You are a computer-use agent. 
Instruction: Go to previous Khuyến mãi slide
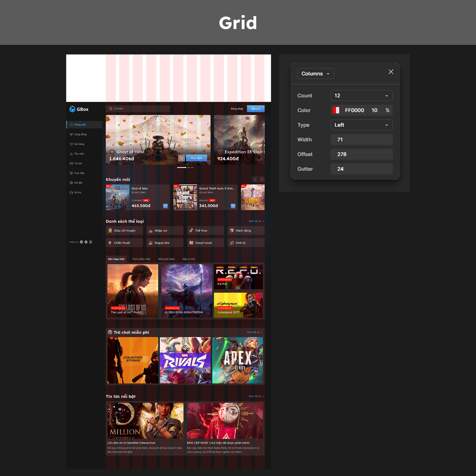tap(255, 179)
